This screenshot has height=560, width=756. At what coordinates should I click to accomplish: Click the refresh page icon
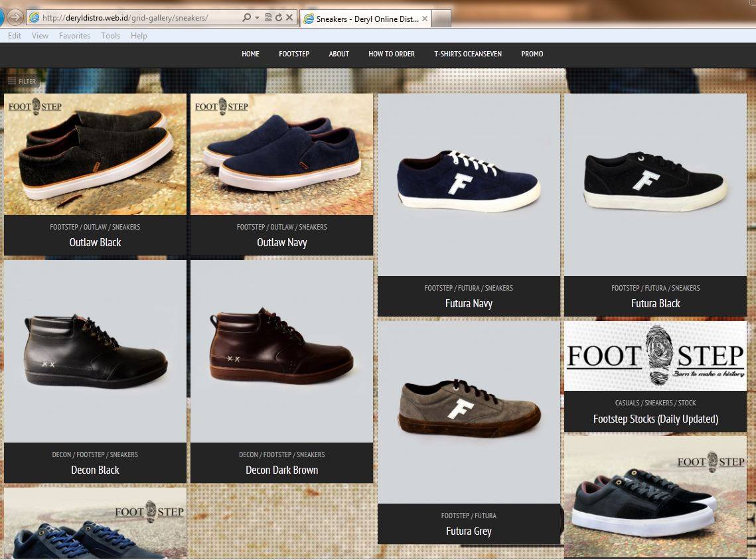coord(279,18)
